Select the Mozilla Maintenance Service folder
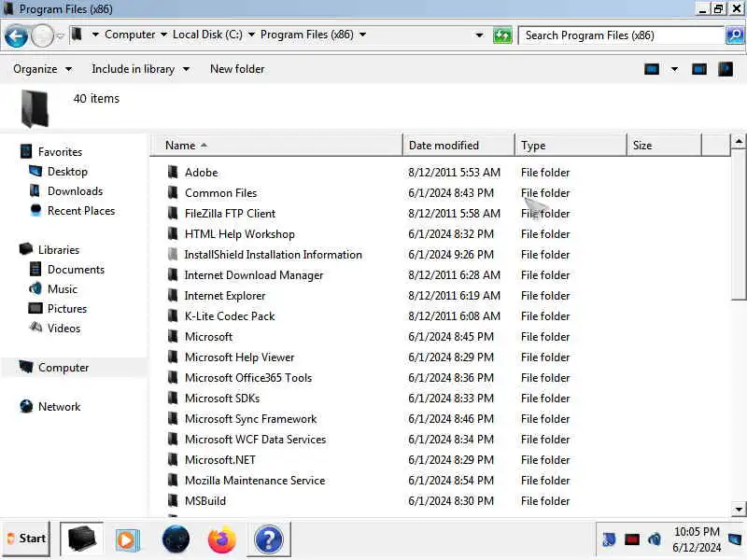Screen dimensions: 747x560 click(x=254, y=480)
